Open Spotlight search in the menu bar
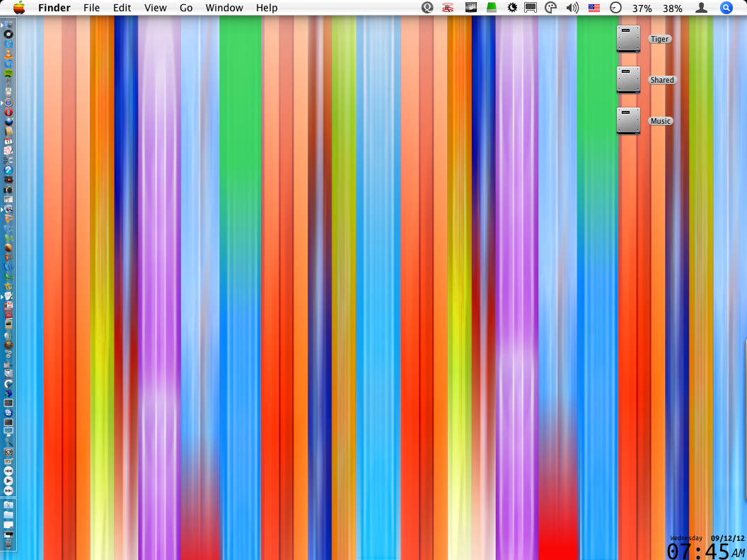The image size is (747, 560). [x=726, y=8]
